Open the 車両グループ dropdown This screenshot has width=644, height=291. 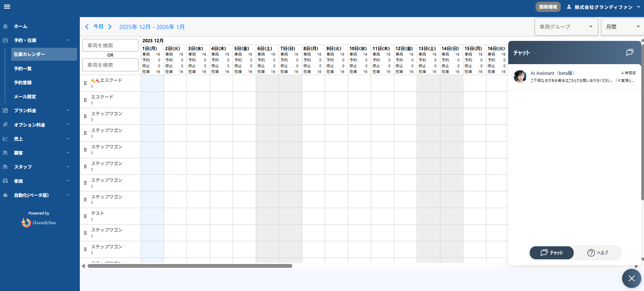pos(566,27)
